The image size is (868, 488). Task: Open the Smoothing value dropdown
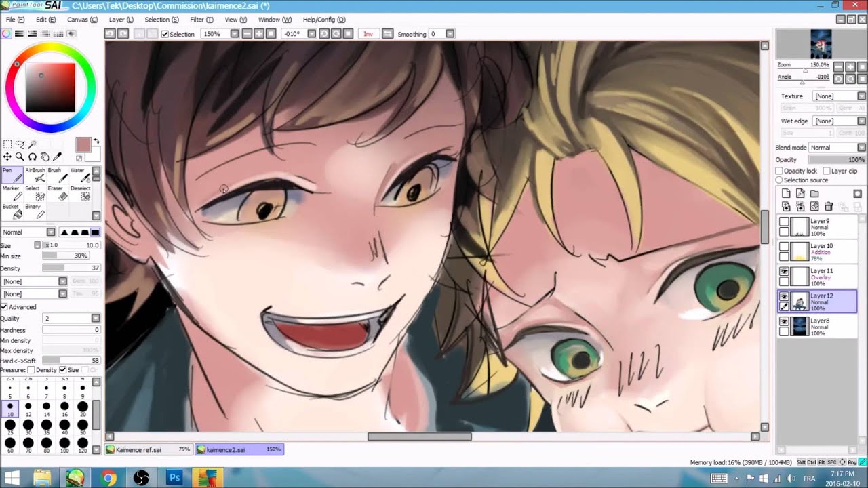click(450, 33)
